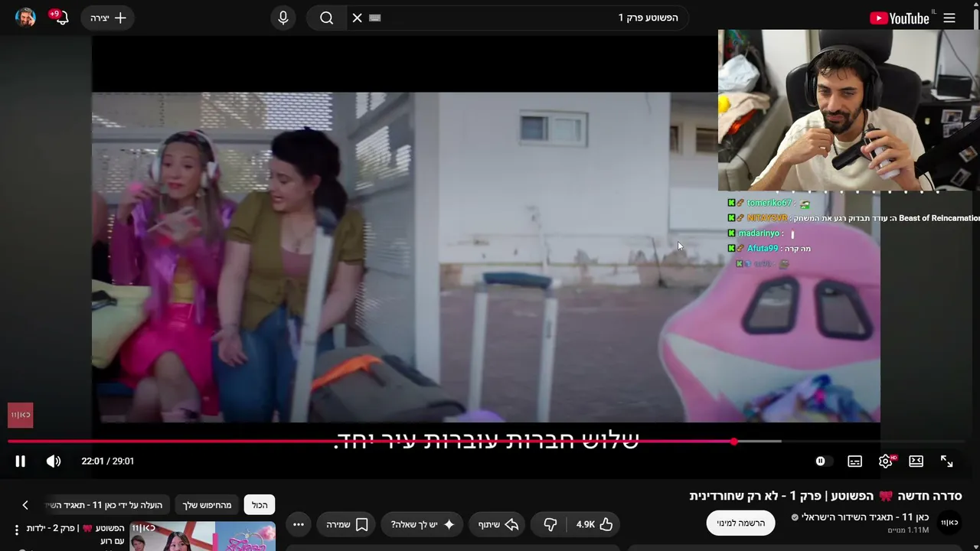Image resolution: width=980 pixels, height=551 pixels.
Task: Click the 1.11M subscriber count text
Action: (x=908, y=530)
